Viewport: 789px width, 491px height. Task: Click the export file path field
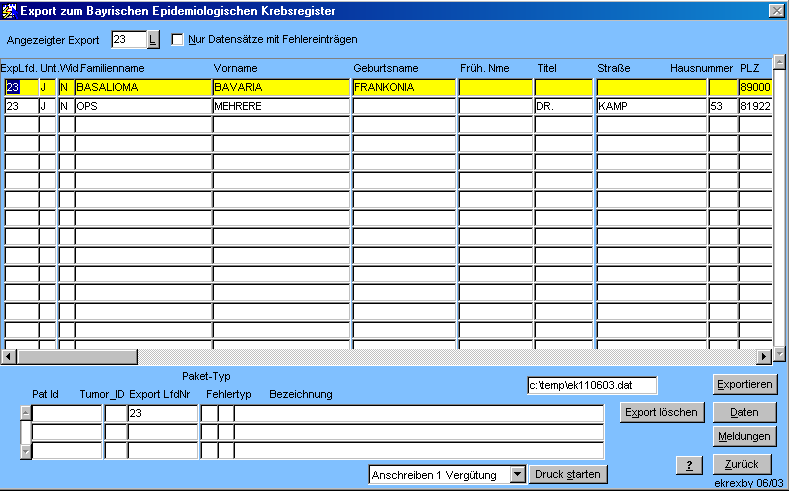tap(592, 385)
